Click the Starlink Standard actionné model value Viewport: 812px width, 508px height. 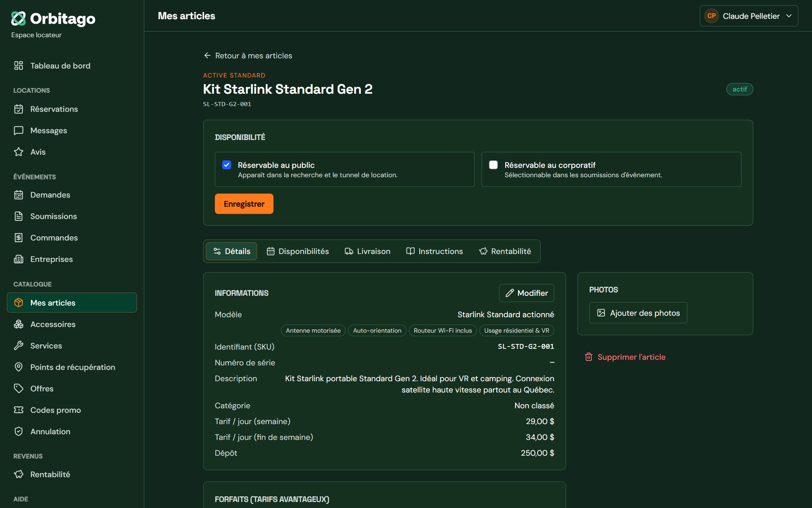[x=506, y=315]
